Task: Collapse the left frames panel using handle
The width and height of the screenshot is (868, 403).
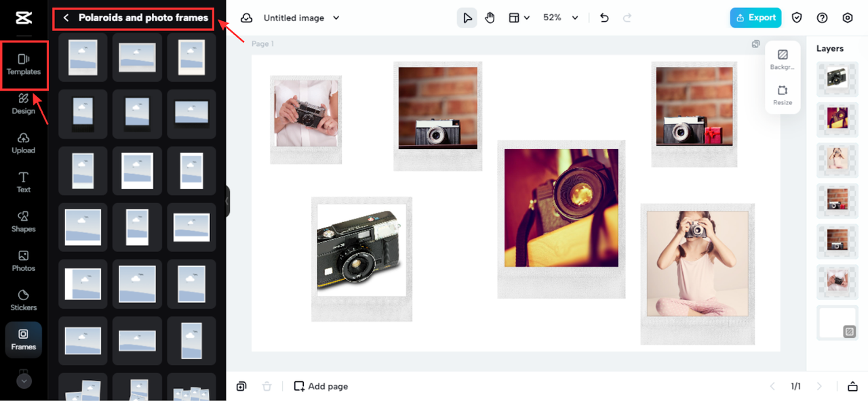Action: (228, 201)
